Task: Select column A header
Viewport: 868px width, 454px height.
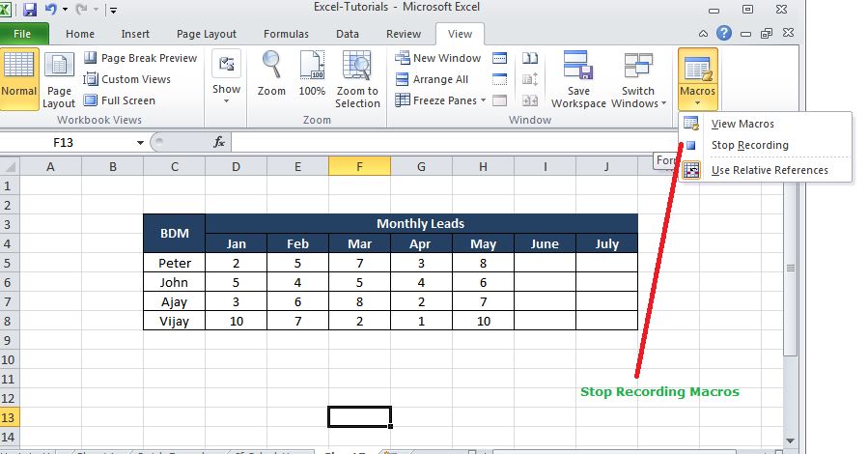Action: tap(50, 167)
